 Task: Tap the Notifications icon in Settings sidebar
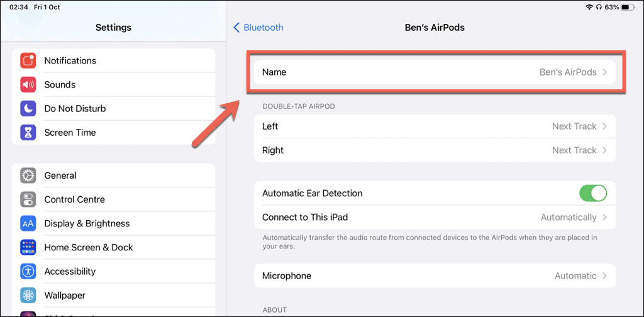click(28, 61)
